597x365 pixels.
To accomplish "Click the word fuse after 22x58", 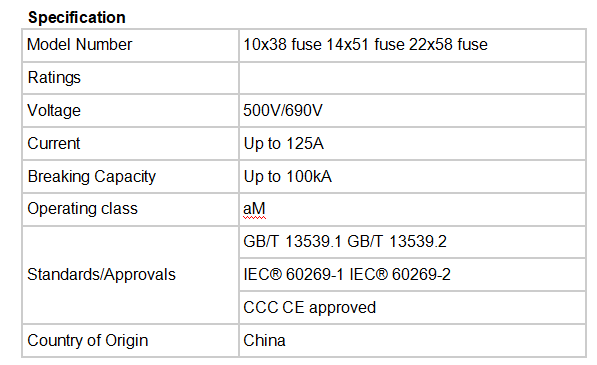I will point(472,45).
